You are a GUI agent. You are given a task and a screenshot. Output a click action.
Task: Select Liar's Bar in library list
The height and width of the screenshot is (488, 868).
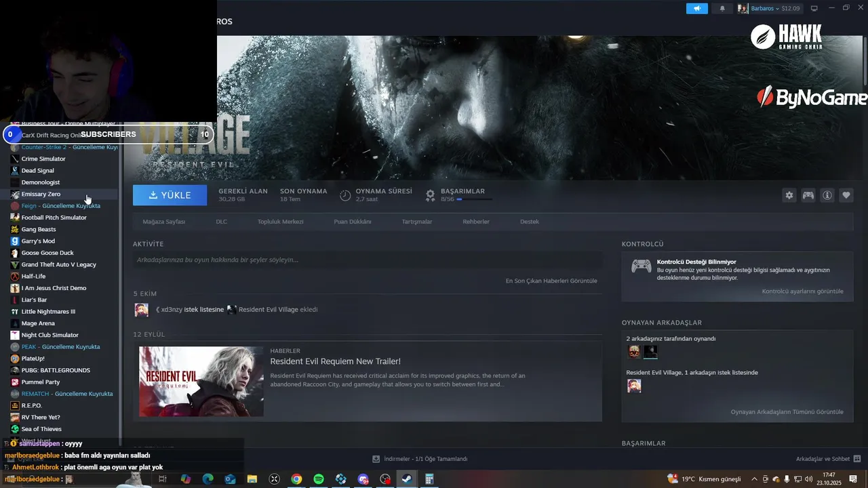[x=34, y=300]
